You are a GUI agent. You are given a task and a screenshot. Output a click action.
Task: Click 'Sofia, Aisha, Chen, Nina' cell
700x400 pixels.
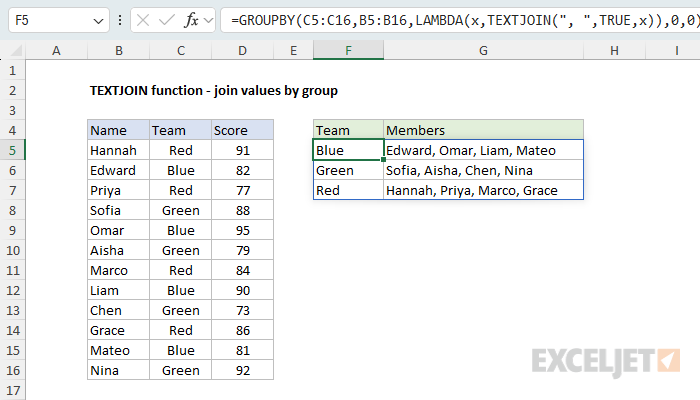point(483,170)
